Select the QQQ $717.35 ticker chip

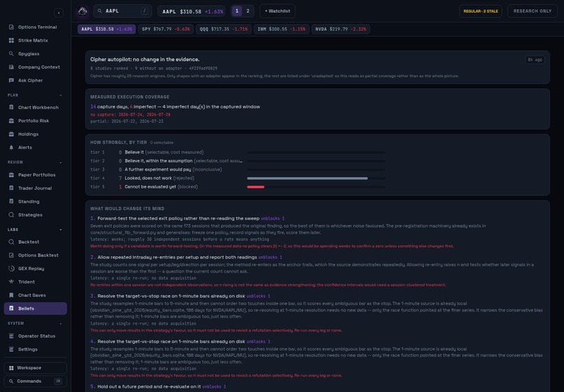224,29
